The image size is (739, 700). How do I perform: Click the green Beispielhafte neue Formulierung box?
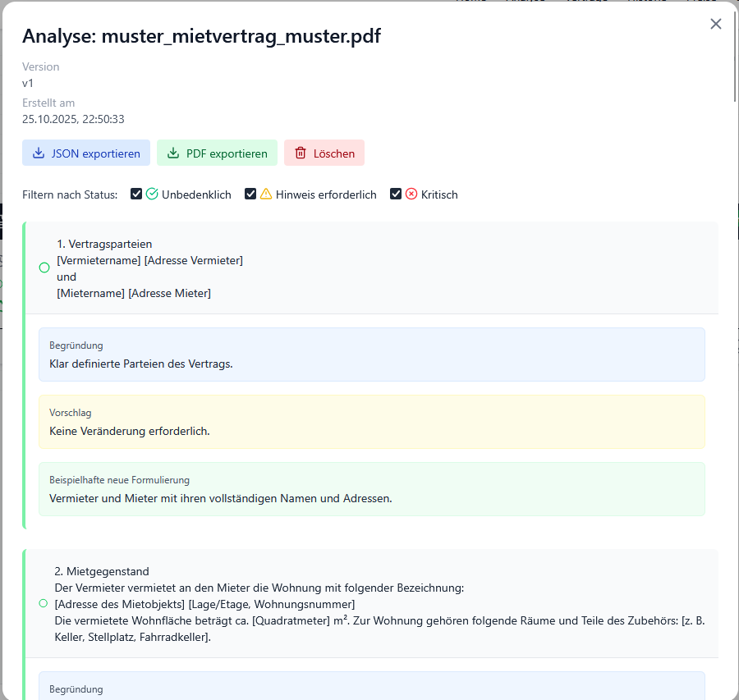pyautogui.click(x=371, y=489)
